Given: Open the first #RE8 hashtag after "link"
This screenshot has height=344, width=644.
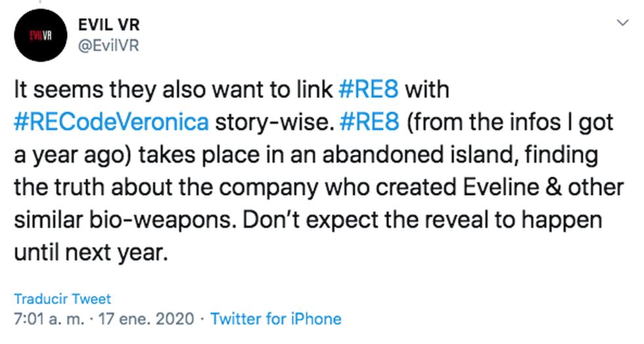Looking at the screenshot, I should pos(367,89).
